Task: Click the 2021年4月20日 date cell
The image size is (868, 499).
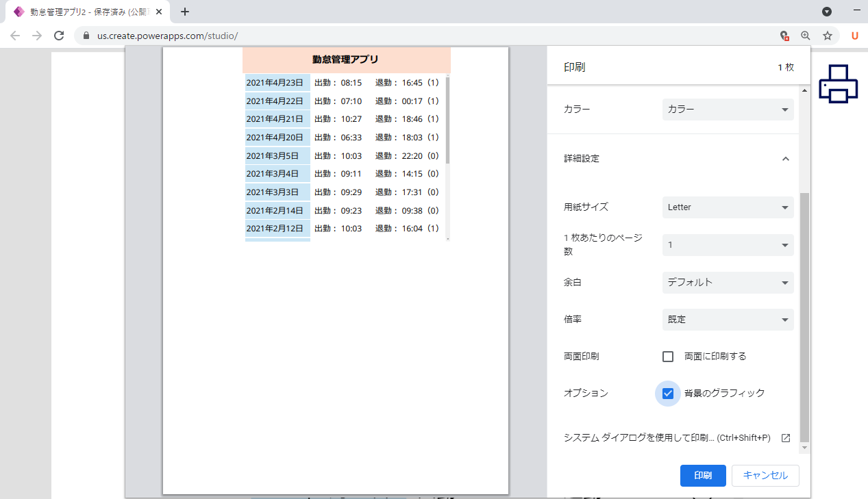Action: pos(277,137)
